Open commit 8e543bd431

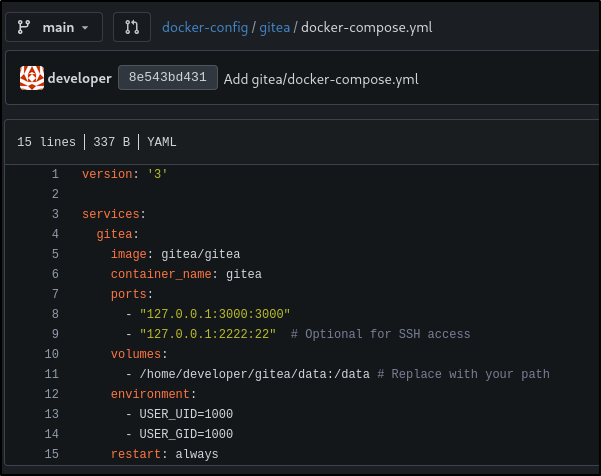point(168,77)
